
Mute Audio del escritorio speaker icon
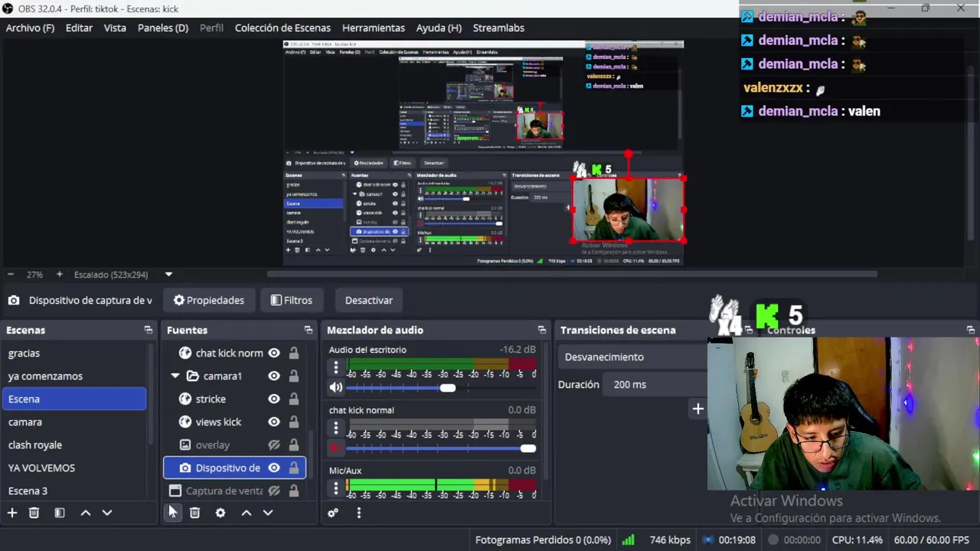click(336, 388)
